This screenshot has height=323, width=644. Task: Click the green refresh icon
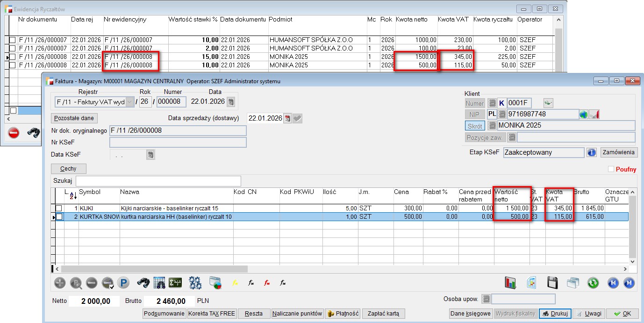click(593, 282)
